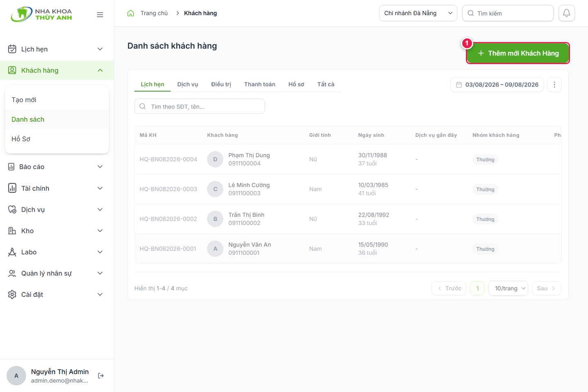The image size is (588, 392).
Task: Click the Kho warehouse icon
Action: (12, 231)
